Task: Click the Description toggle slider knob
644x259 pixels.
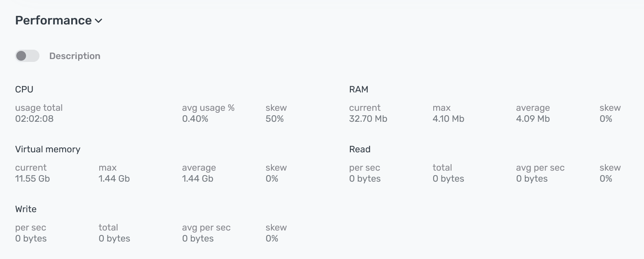Action: tap(21, 55)
